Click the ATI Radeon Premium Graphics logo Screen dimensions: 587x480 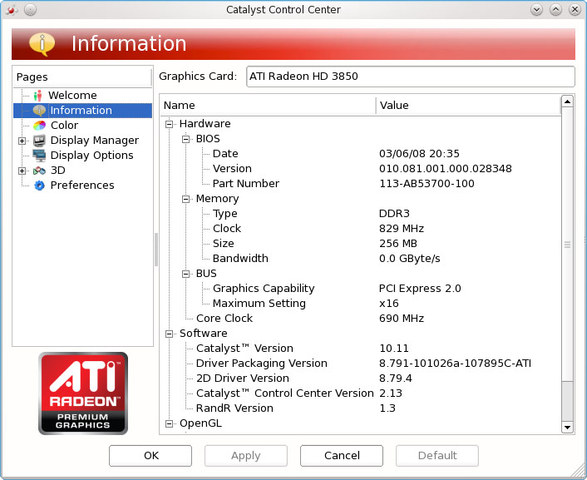pyautogui.click(x=83, y=393)
